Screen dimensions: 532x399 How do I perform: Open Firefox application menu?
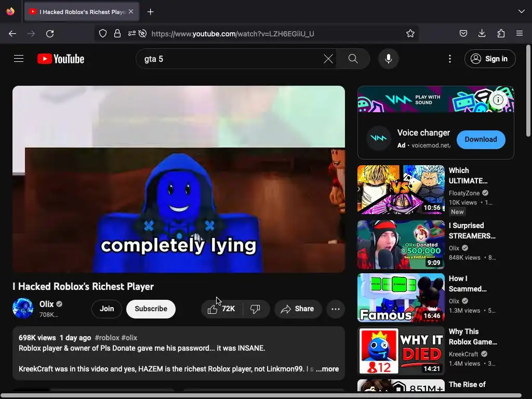[x=520, y=33]
